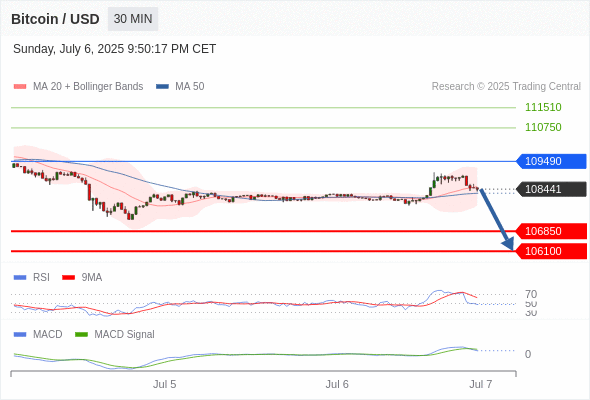Click the blue 109490 pivot price tag

[551, 161]
